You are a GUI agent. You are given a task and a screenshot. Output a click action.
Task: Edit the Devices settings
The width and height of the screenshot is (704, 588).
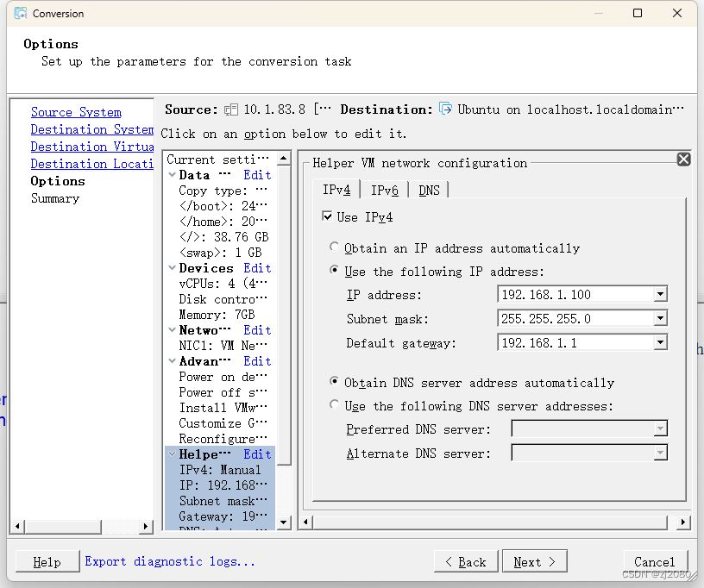pos(257,268)
